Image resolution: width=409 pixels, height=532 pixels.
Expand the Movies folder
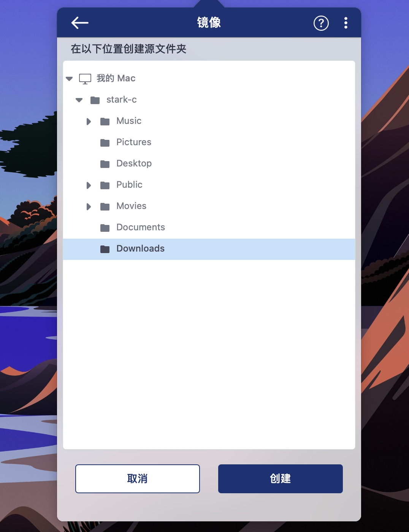click(x=89, y=207)
